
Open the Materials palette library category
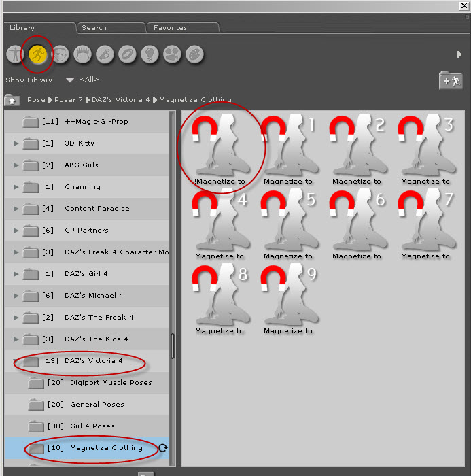194,54
